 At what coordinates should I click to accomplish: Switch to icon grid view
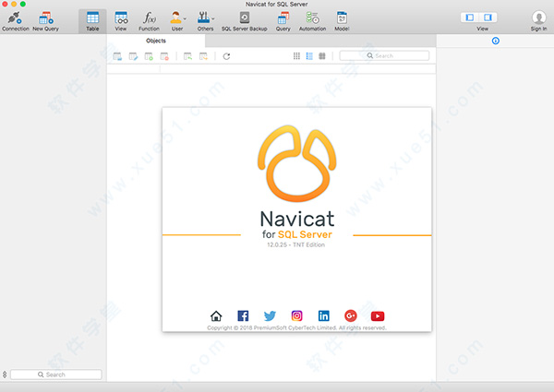(296, 55)
